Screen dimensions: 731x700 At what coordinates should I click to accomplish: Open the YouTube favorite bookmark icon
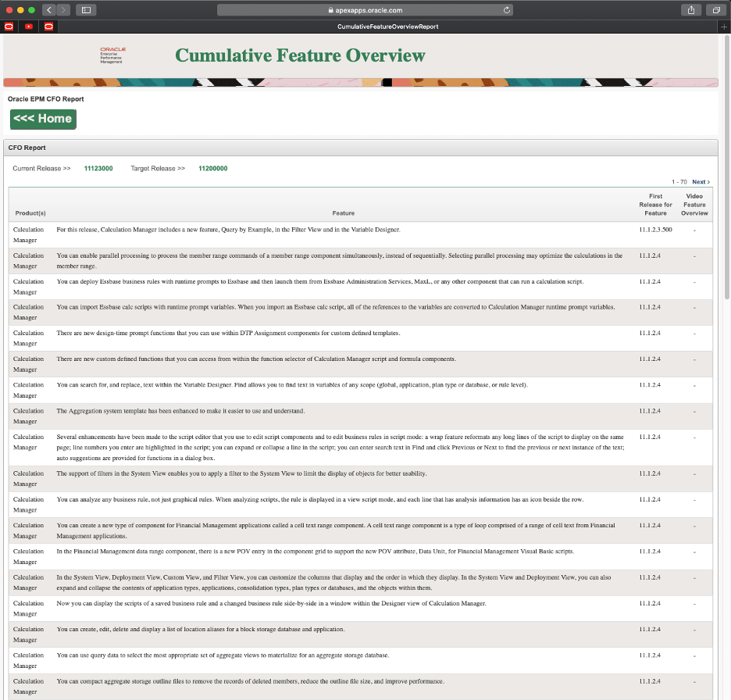pyautogui.click(x=29, y=27)
